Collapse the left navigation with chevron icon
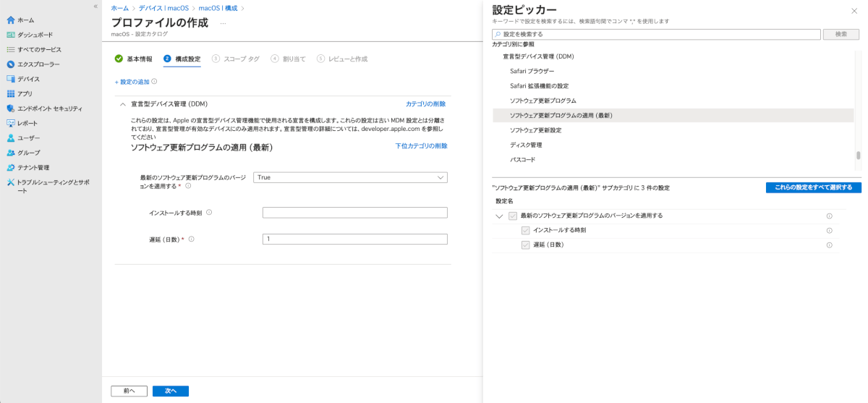868x403 pixels. pos(95,7)
